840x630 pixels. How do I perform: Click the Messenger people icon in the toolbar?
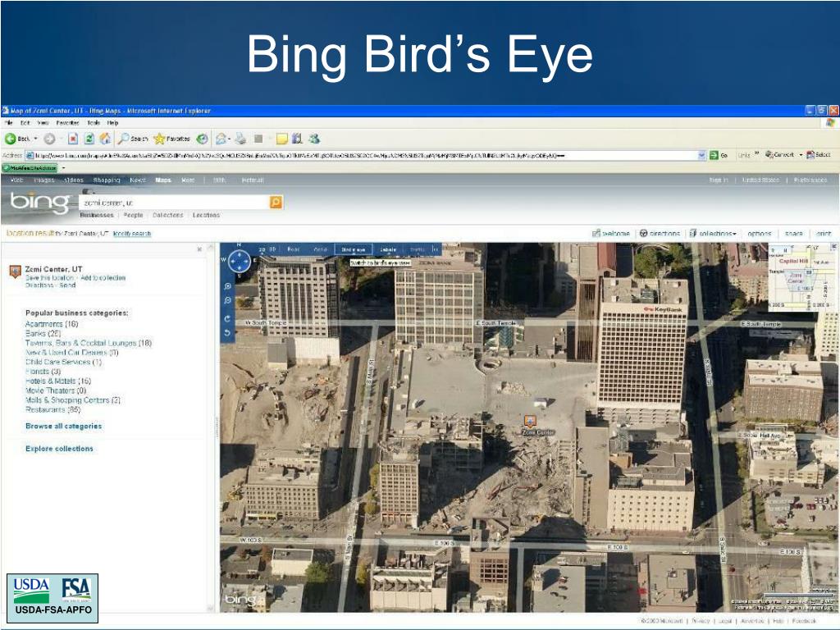click(314, 139)
